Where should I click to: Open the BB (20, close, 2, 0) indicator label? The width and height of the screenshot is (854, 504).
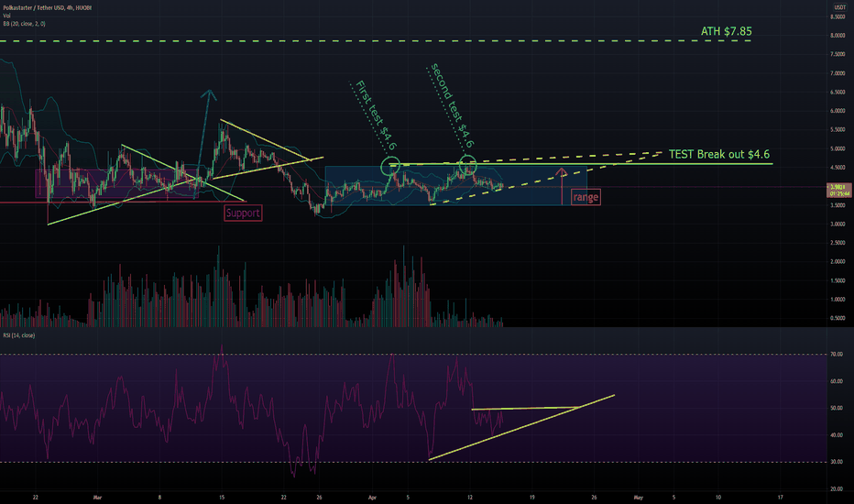(x=24, y=24)
